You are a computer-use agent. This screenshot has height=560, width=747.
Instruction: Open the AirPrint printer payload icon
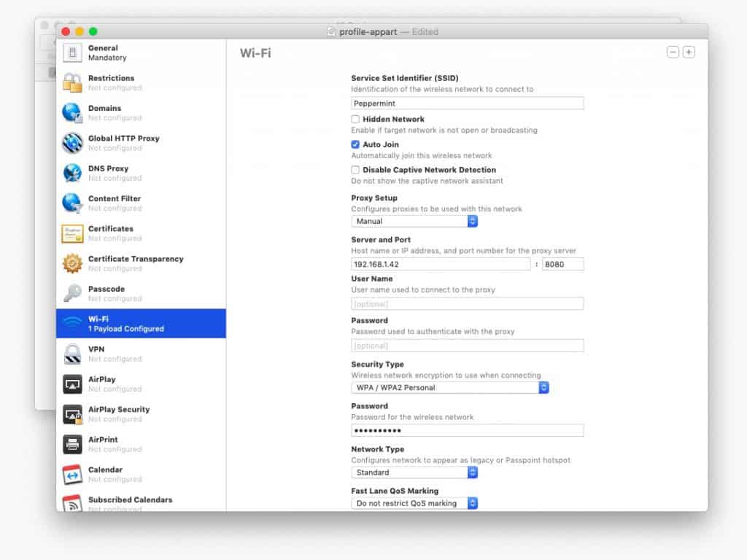pos(71,445)
